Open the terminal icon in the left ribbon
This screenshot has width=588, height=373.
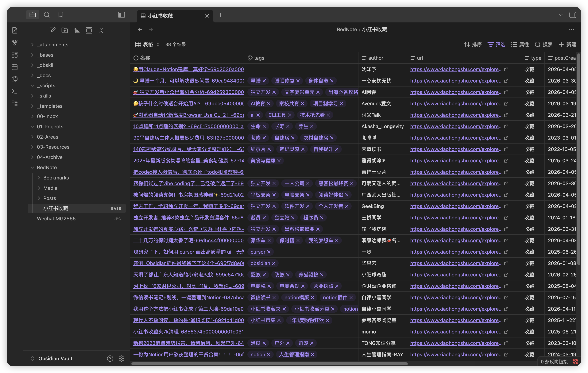[15, 91]
